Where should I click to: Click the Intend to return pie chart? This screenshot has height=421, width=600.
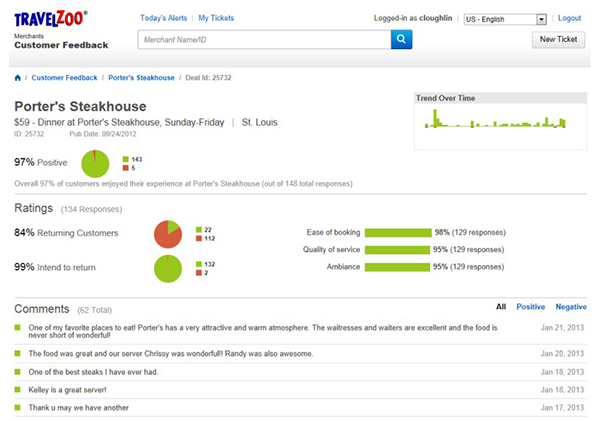167,268
